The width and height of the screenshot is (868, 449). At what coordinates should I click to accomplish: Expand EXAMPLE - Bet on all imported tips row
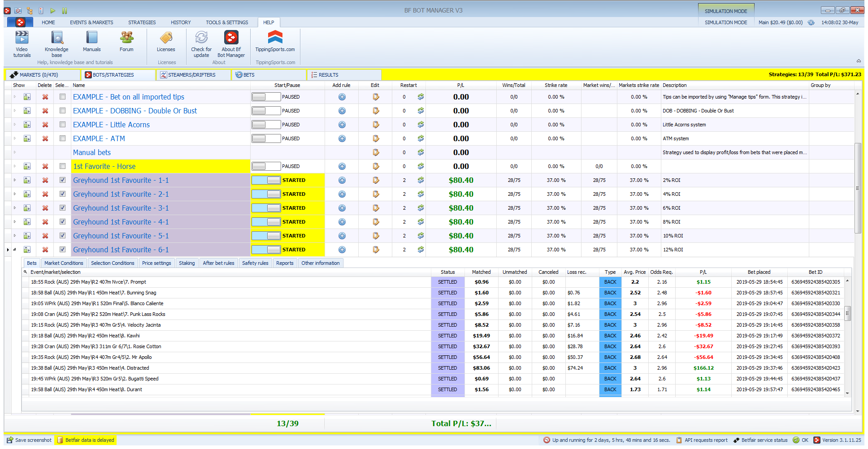tap(15, 97)
